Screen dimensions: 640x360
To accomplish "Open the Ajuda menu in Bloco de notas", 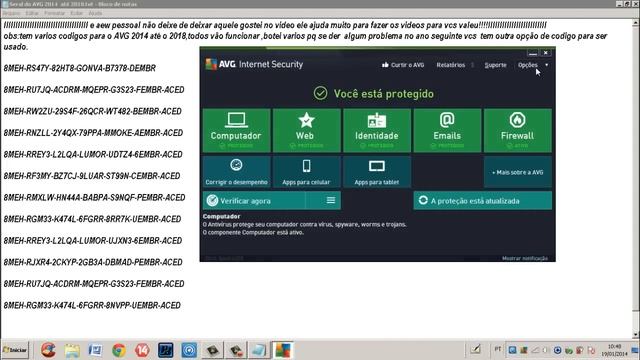I will (95, 13).
